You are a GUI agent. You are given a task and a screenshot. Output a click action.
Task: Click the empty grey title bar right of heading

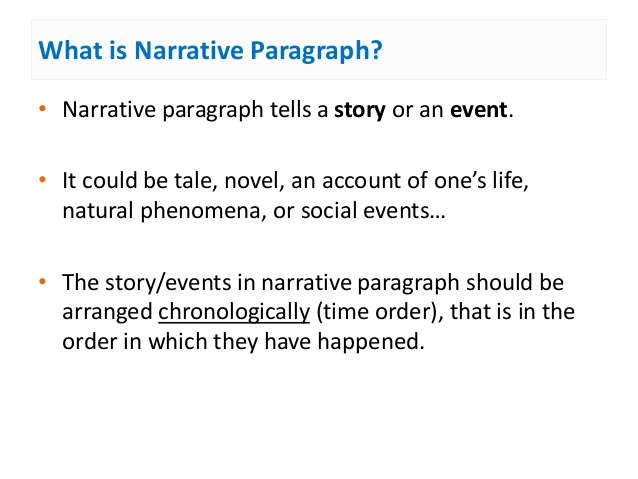500,49
